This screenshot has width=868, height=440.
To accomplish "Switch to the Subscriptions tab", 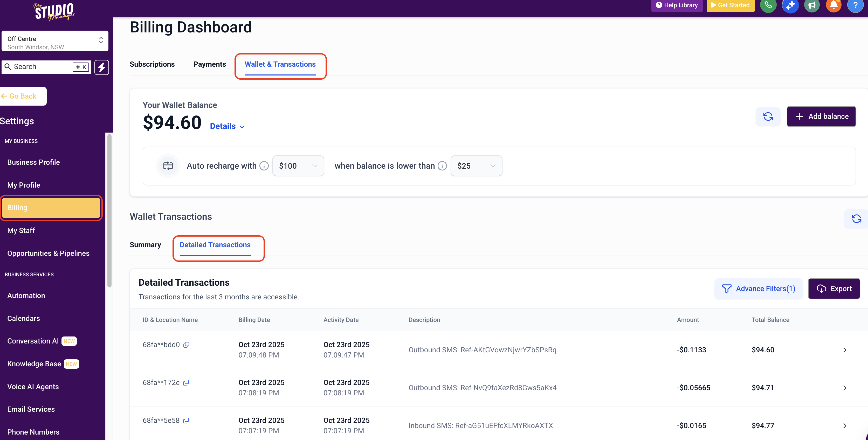I will coord(152,64).
